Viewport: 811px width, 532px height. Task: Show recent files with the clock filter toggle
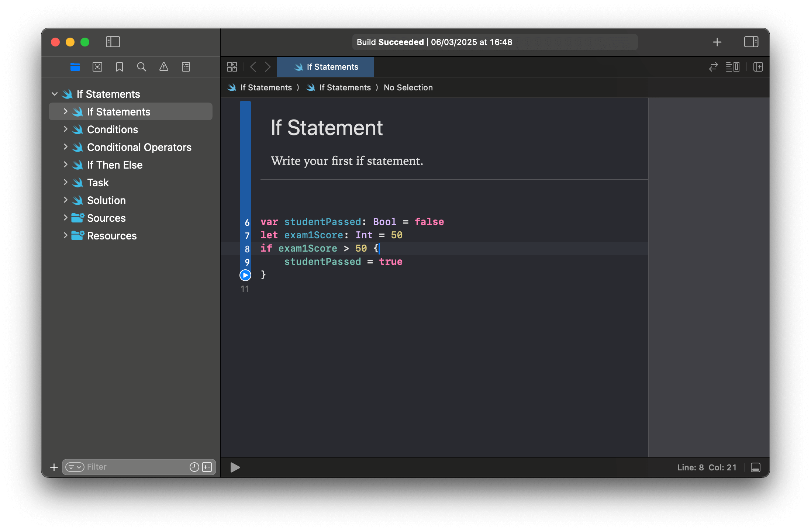tap(194, 467)
